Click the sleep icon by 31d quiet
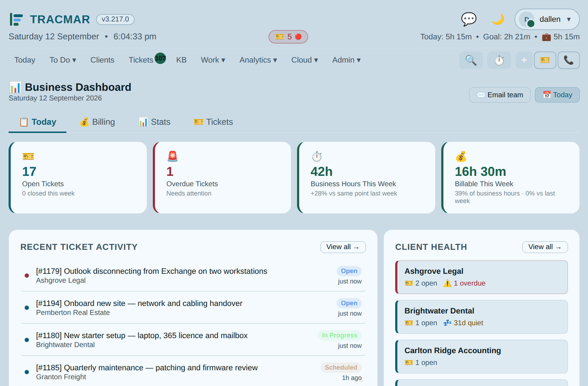Viewport: 588px width, 386px height. 447,323
